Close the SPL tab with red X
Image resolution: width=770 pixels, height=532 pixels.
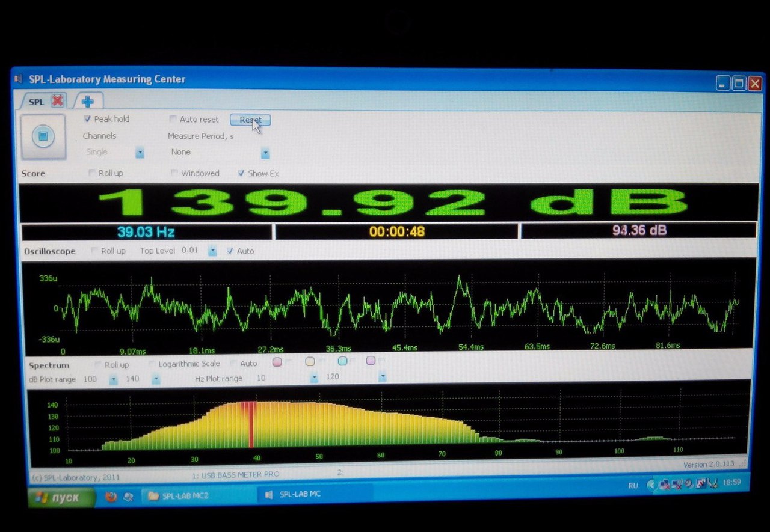point(58,100)
